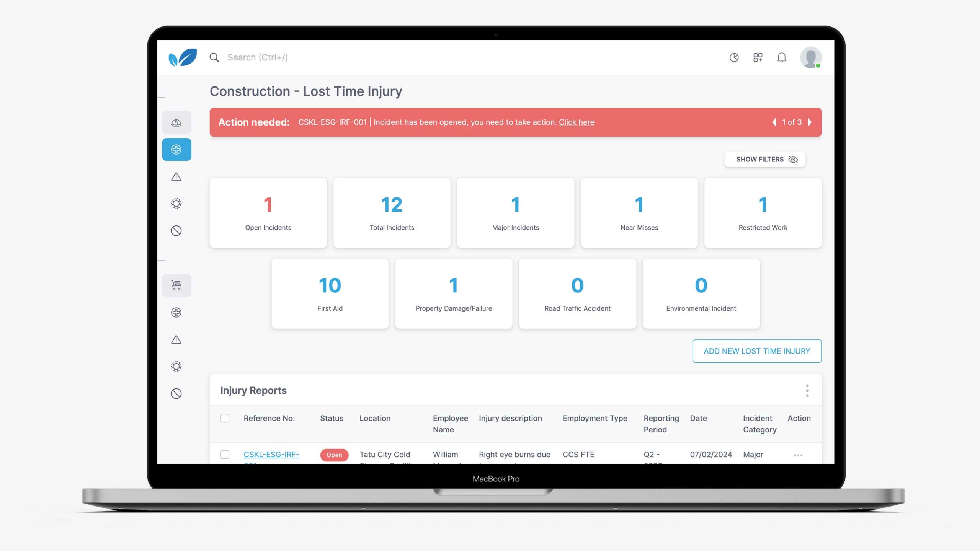The image size is (980, 551).
Task: Click ADD NEW LOST TIME INJURY button
Action: (756, 350)
